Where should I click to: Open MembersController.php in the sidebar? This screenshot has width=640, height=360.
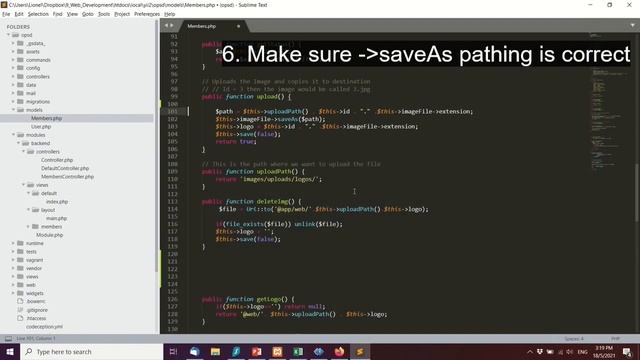67,177
